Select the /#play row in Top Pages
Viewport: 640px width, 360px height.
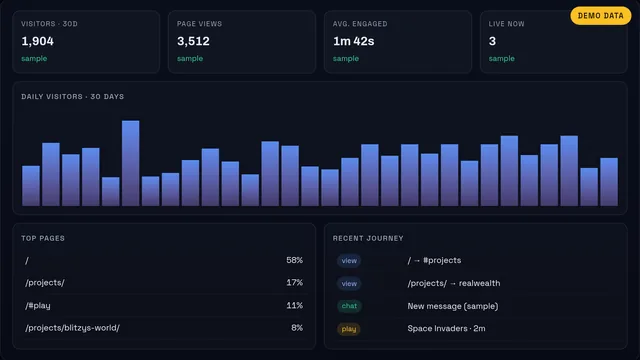[x=164, y=305]
